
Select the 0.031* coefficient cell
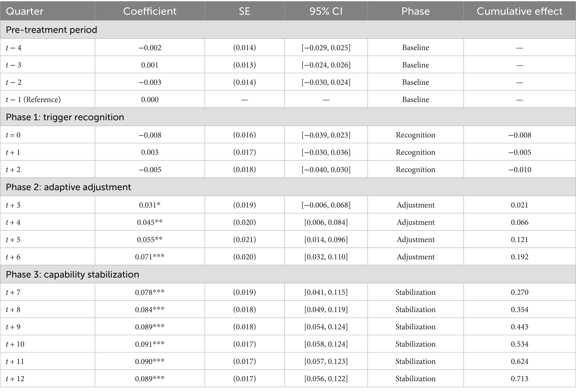tap(150, 205)
